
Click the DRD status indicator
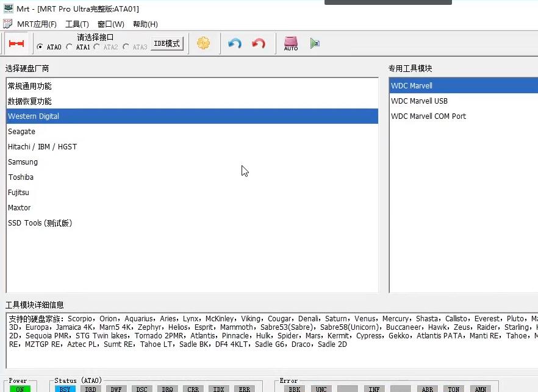click(x=90, y=389)
